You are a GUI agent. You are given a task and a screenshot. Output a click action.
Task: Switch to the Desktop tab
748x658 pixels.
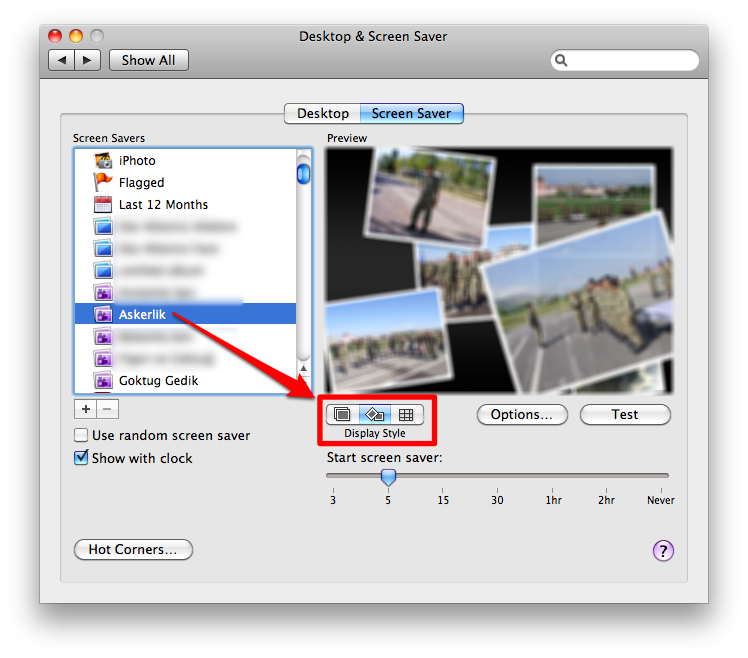point(322,113)
